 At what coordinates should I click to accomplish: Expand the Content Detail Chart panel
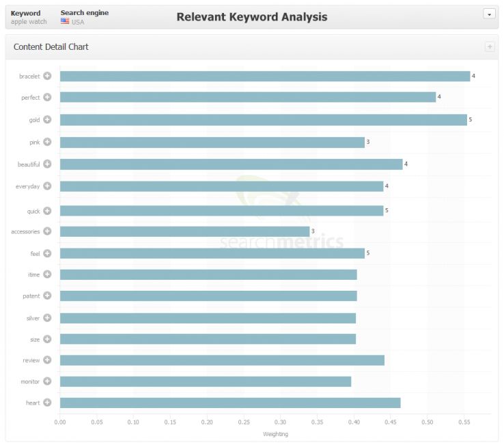point(490,47)
